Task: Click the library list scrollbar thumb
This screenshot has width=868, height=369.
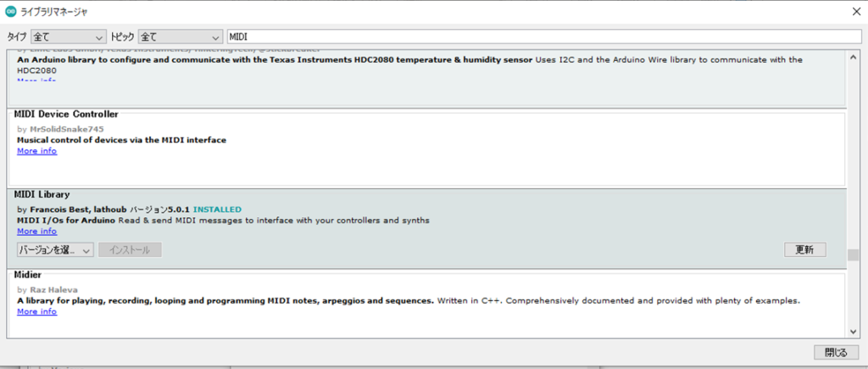Action: click(x=853, y=254)
